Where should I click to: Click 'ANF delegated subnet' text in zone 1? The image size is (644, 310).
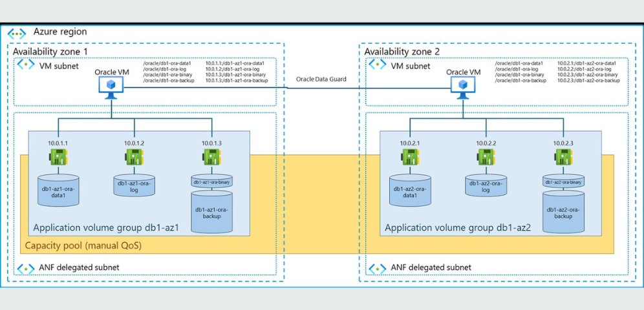pos(80,267)
